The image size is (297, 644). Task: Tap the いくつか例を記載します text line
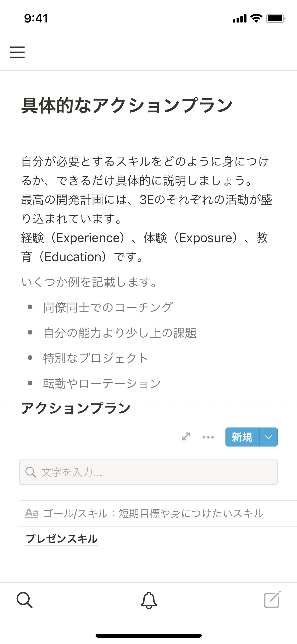pos(90,282)
